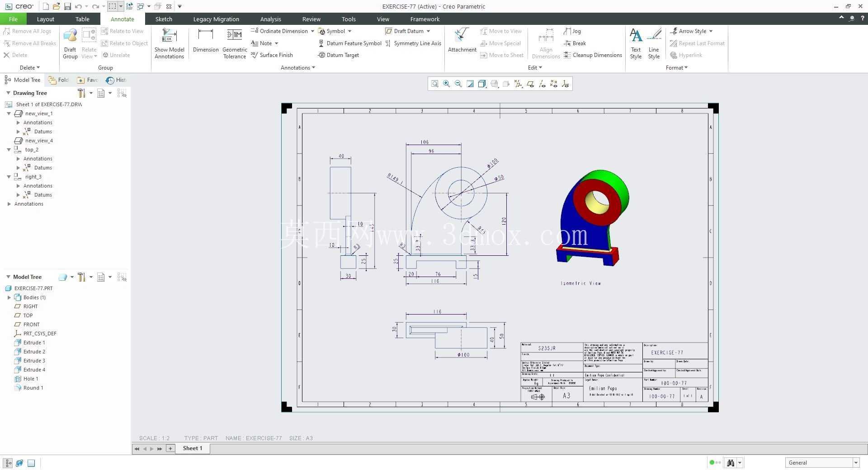Toggle datum point display
The width and height of the screenshot is (868, 470).
click(x=554, y=84)
